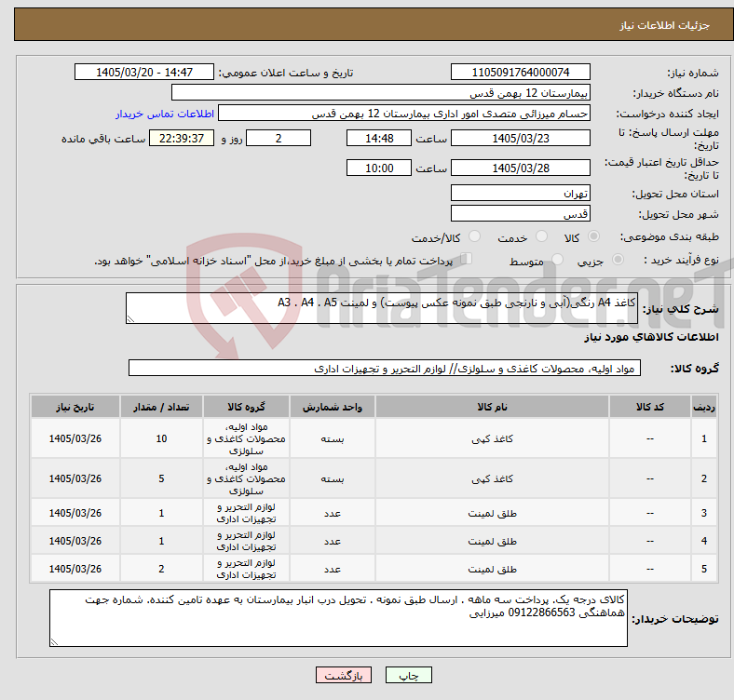Select the جزیی purchase type radio
This screenshot has height=700, width=734.
pos(618,260)
